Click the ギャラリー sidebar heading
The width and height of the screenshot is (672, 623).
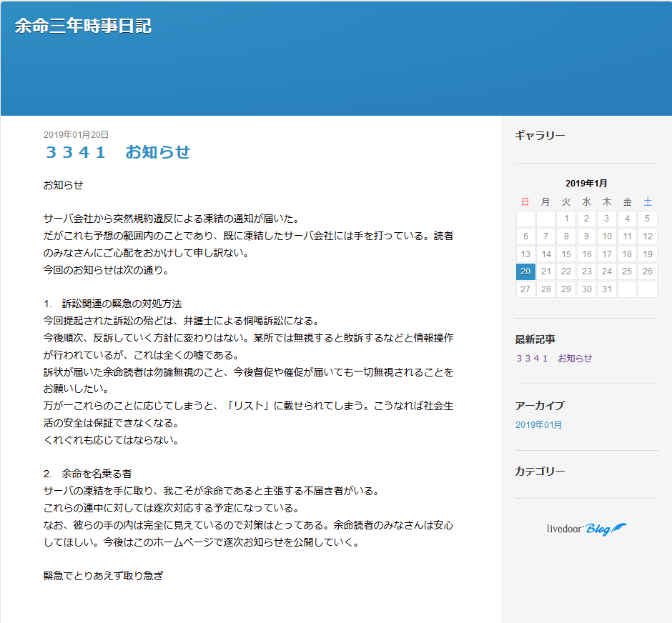(540, 136)
